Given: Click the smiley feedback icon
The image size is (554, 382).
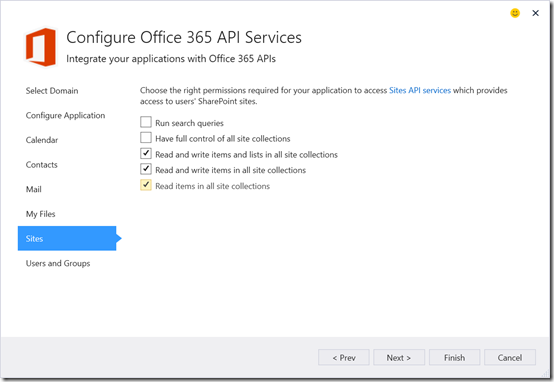Looking at the screenshot, I should [515, 13].
